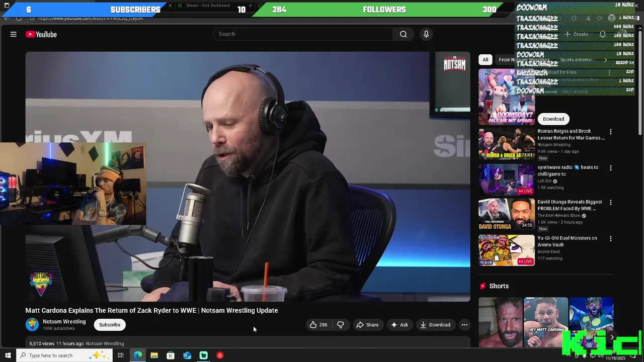Open David Otunga interview thumbnail

507,215
